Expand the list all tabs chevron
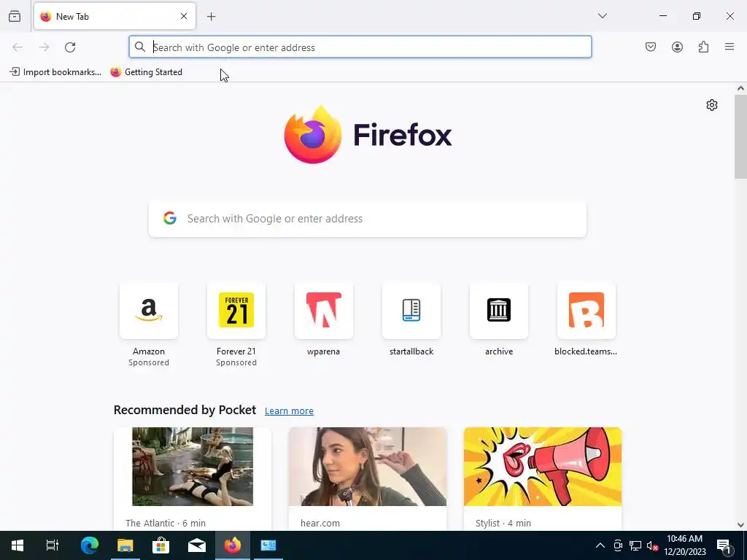The image size is (747, 560). (602, 16)
